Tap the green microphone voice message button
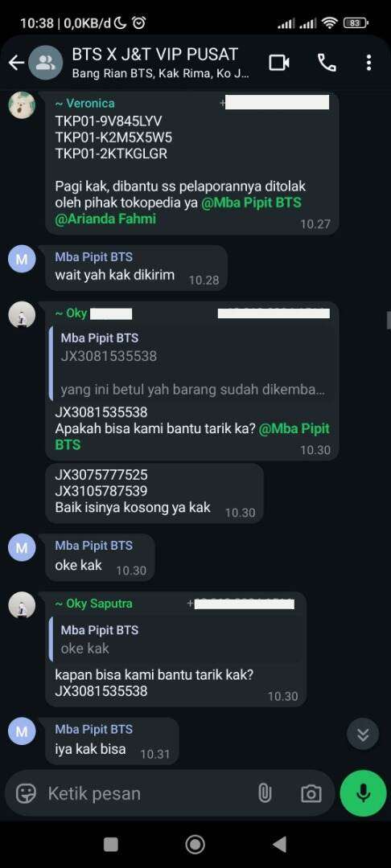 tap(363, 793)
